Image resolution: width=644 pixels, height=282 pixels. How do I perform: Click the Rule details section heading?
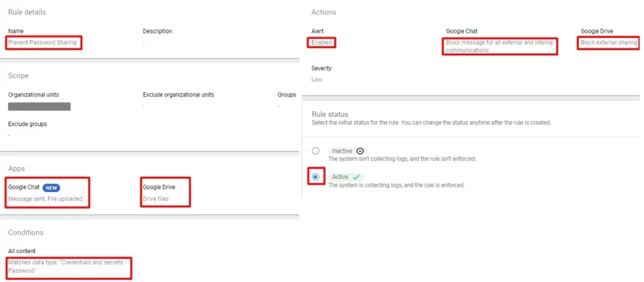pyautogui.click(x=27, y=12)
